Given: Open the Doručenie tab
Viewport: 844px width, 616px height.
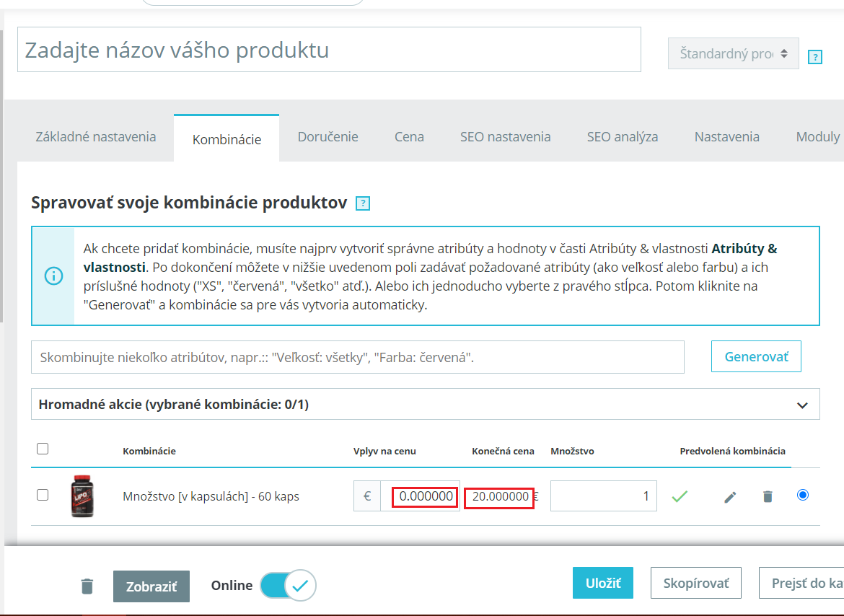Looking at the screenshot, I should 328,136.
